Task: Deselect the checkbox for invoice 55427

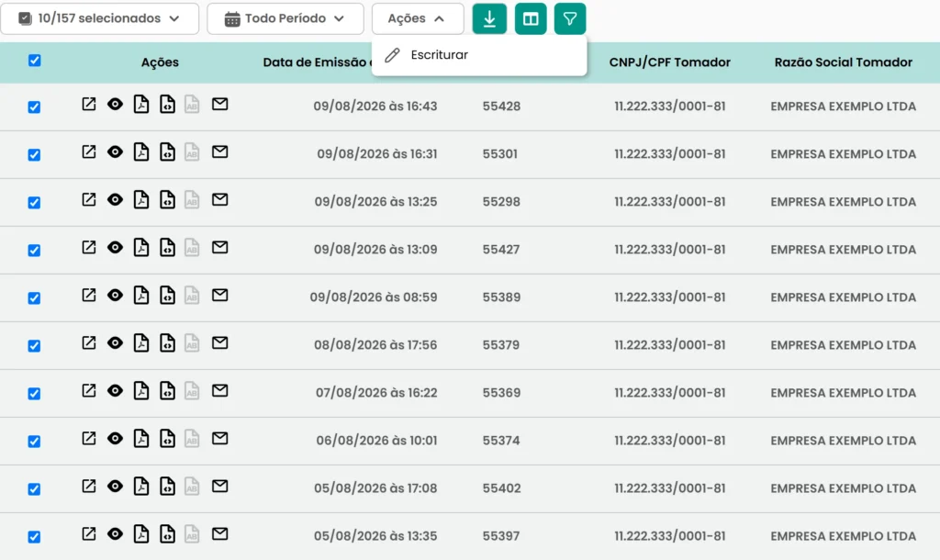Action: 34,250
